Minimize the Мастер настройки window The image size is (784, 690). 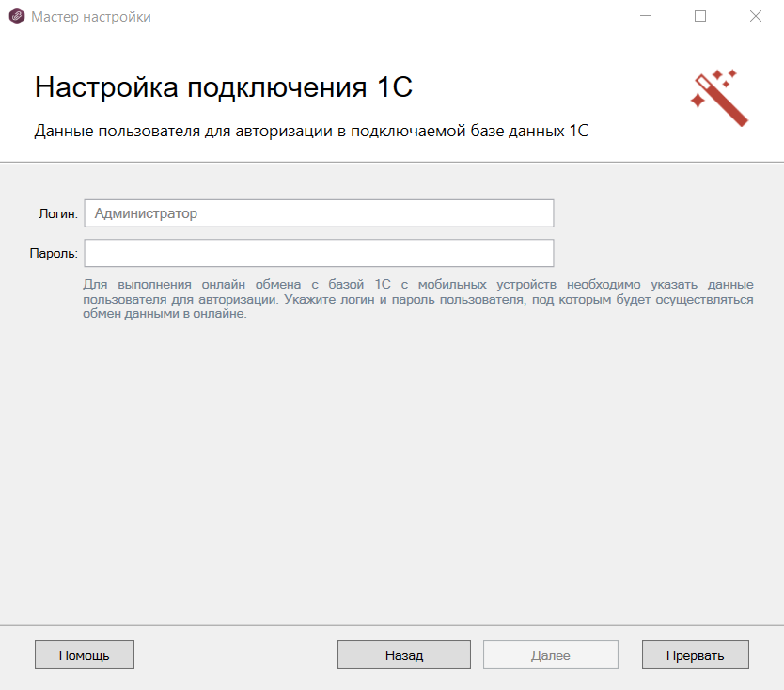(x=646, y=16)
